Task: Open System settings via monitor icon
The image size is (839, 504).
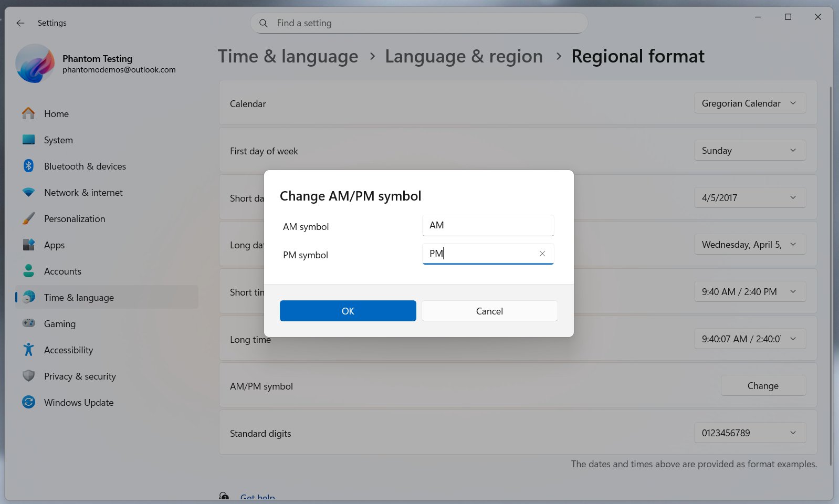Action: click(28, 140)
